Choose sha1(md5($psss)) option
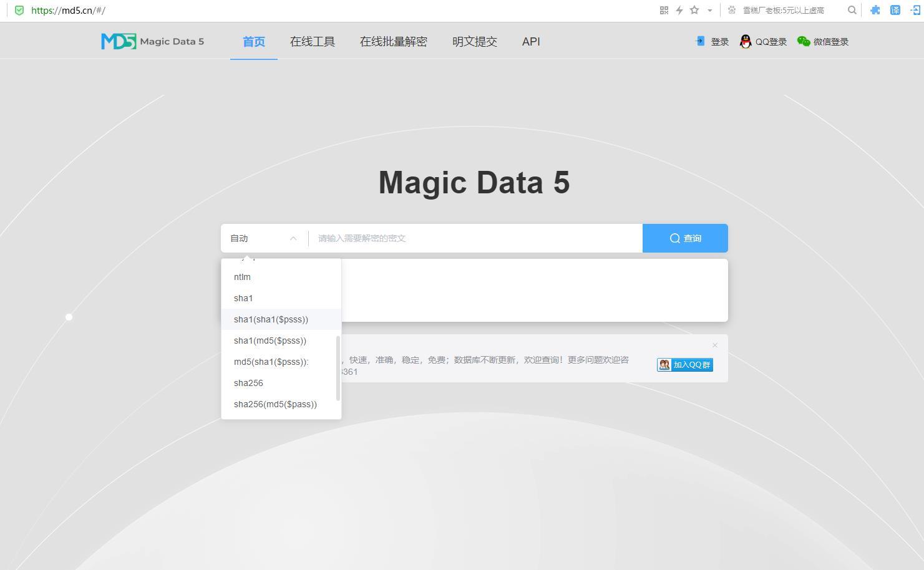924x570 pixels. (x=270, y=341)
